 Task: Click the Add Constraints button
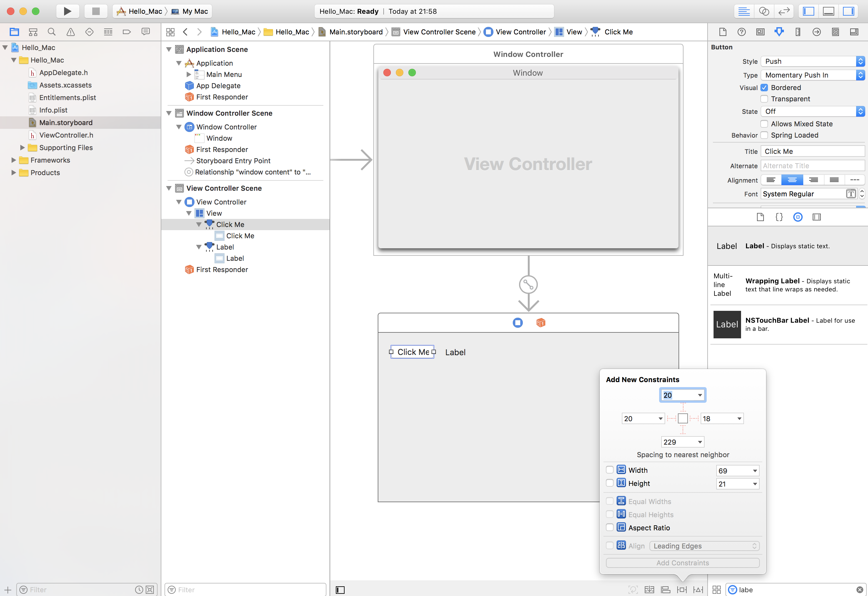(683, 562)
